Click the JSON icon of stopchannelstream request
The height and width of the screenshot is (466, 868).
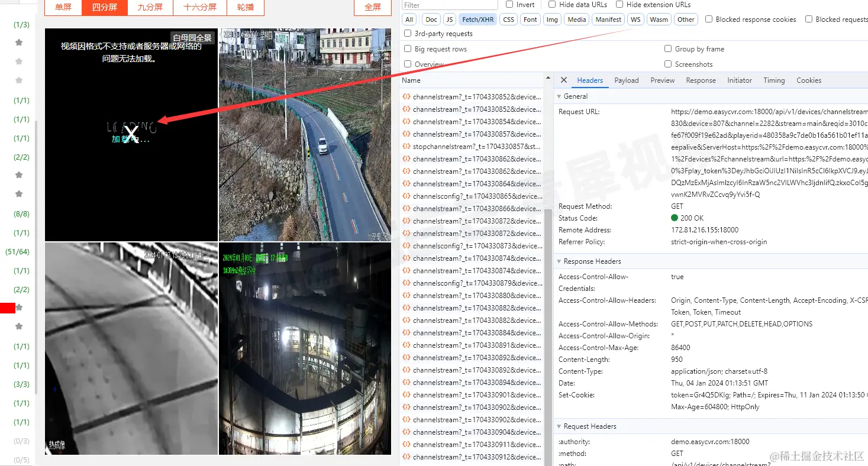406,147
